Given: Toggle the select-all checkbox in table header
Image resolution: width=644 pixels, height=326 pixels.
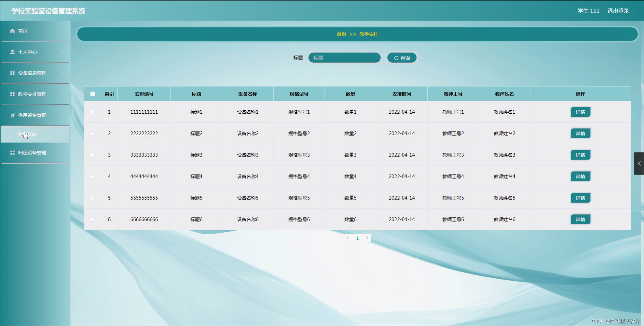Looking at the screenshot, I should coord(93,94).
